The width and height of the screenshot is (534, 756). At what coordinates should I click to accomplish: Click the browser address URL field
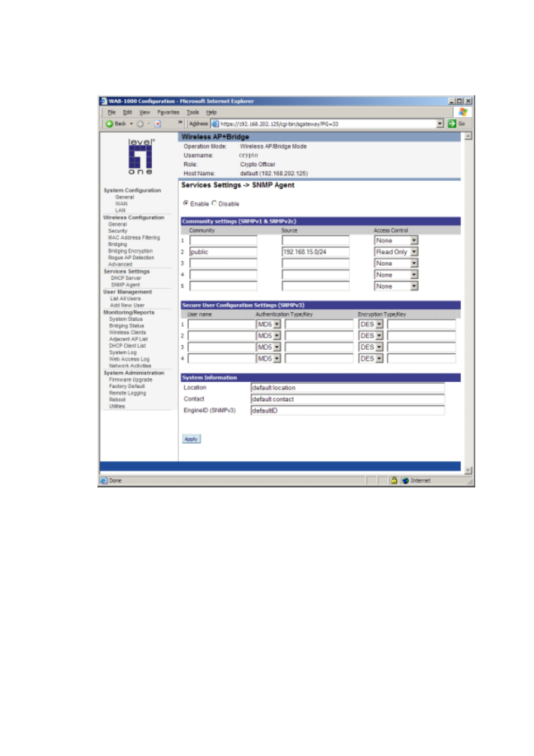327,124
